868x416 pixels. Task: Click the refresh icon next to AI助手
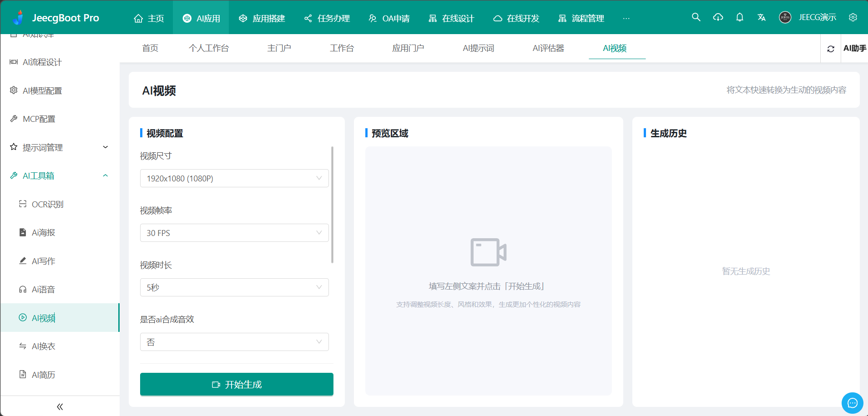coord(831,48)
